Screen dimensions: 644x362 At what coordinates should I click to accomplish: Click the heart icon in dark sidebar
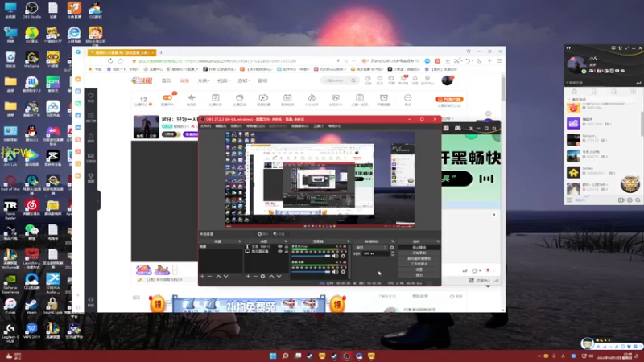[91, 97]
